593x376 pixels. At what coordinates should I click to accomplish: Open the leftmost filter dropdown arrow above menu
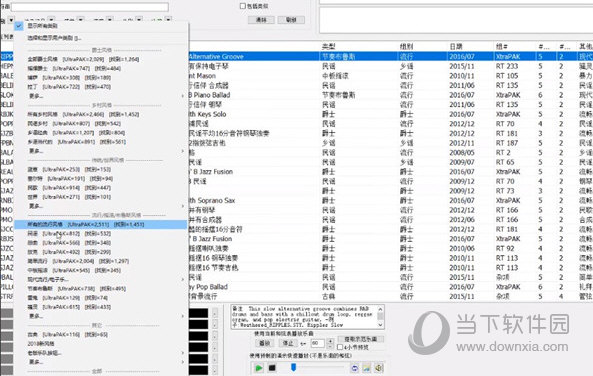(x=11, y=20)
